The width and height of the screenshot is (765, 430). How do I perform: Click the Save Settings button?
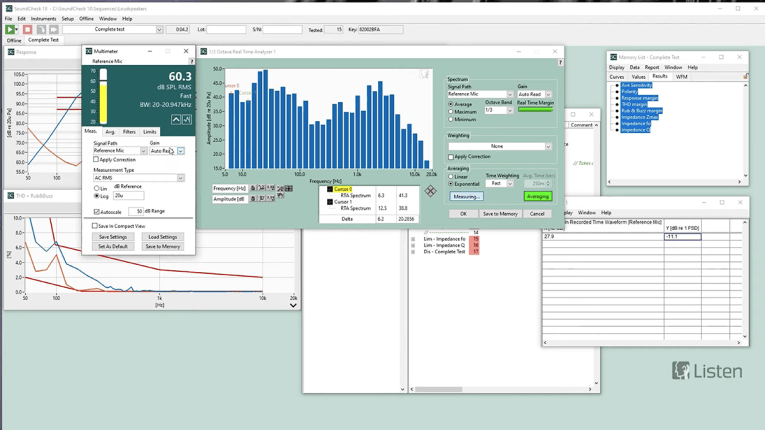113,237
